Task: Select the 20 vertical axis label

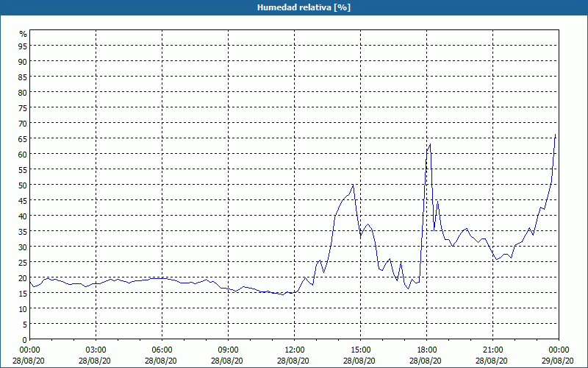Action: pos(23,278)
